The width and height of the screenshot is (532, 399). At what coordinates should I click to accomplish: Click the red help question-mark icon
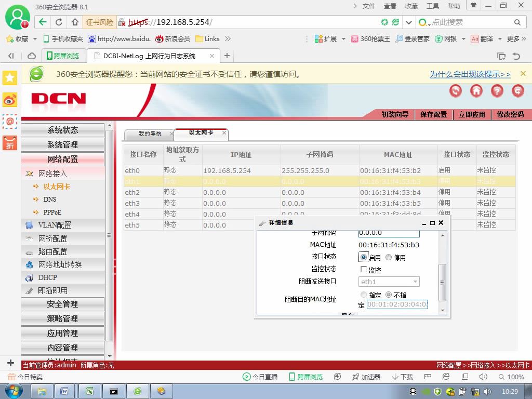pos(497,90)
